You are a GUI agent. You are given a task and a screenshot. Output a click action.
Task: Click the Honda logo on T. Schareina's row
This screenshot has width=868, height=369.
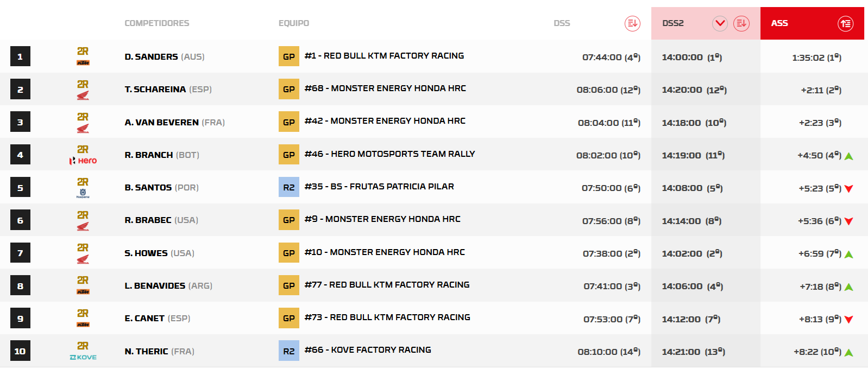(x=83, y=96)
